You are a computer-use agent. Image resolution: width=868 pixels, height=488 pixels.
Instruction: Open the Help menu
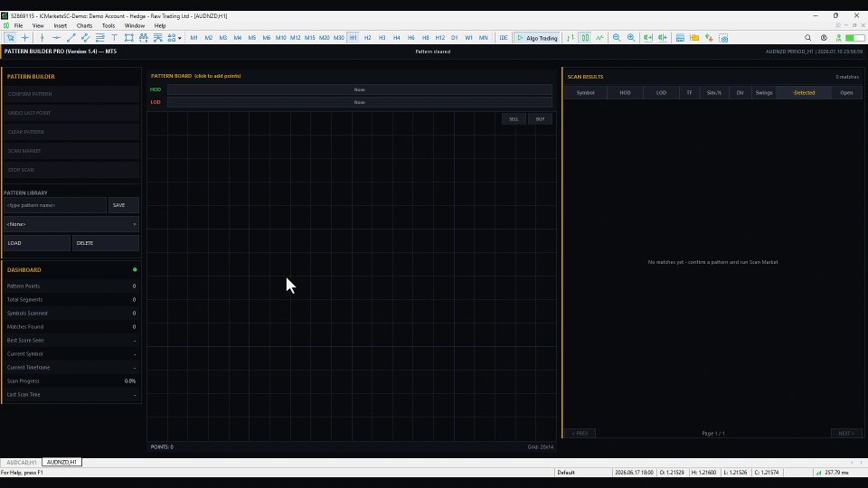160,25
